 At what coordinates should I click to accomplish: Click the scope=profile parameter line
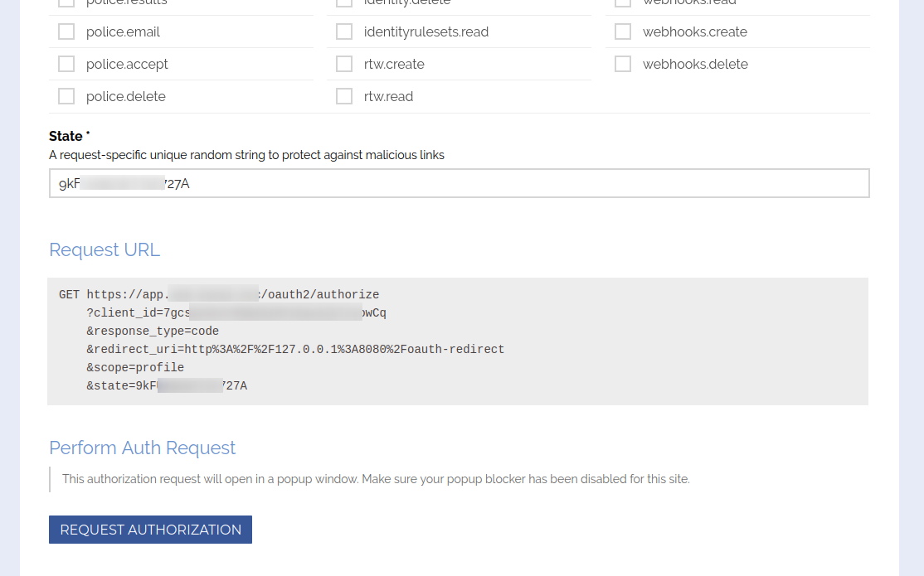[x=135, y=368]
